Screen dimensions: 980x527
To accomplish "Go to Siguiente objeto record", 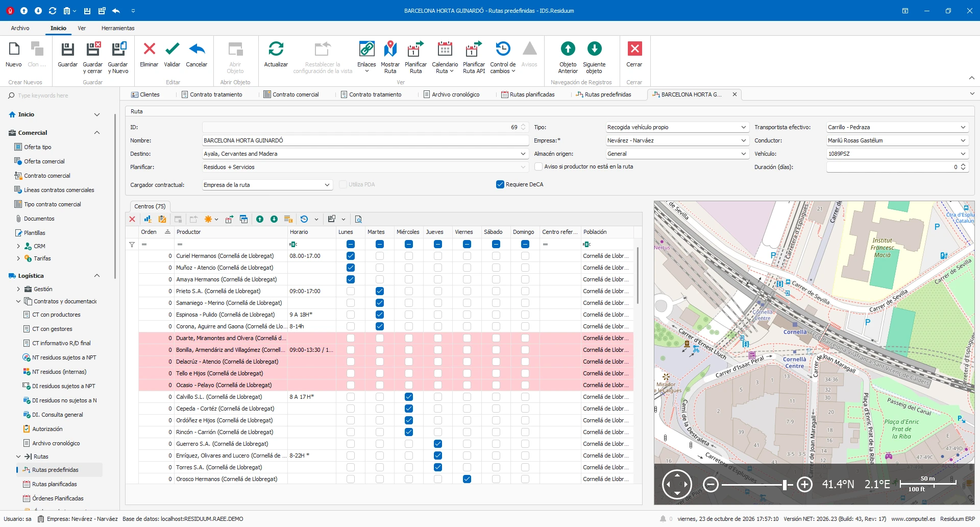I will [x=594, y=57].
